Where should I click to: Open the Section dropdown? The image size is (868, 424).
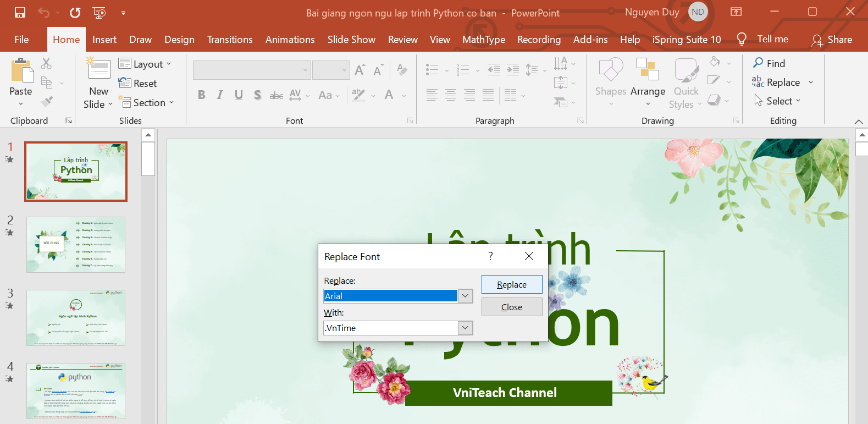146,102
